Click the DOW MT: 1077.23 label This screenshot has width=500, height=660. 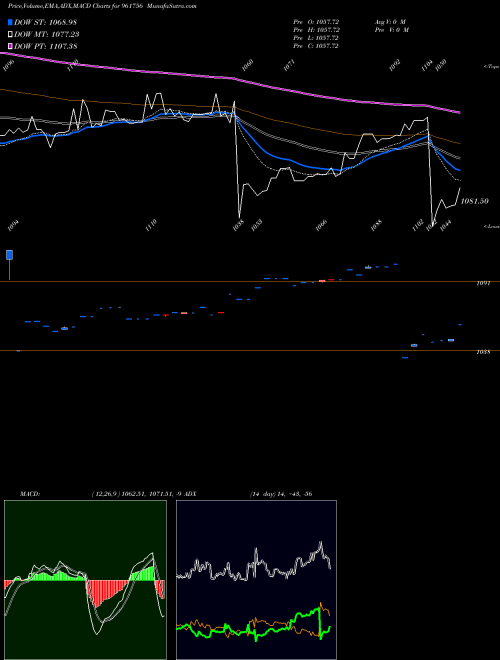coord(47,34)
